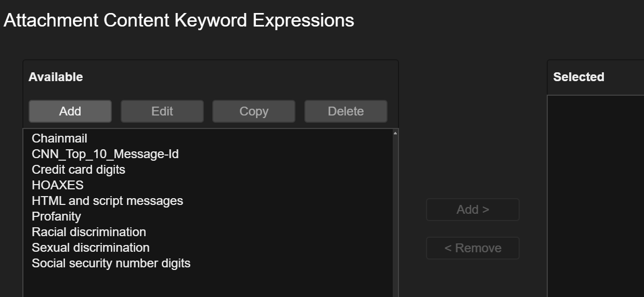Select Sexual discrimination in the list
This screenshot has width=644, height=297.
point(91,248)
